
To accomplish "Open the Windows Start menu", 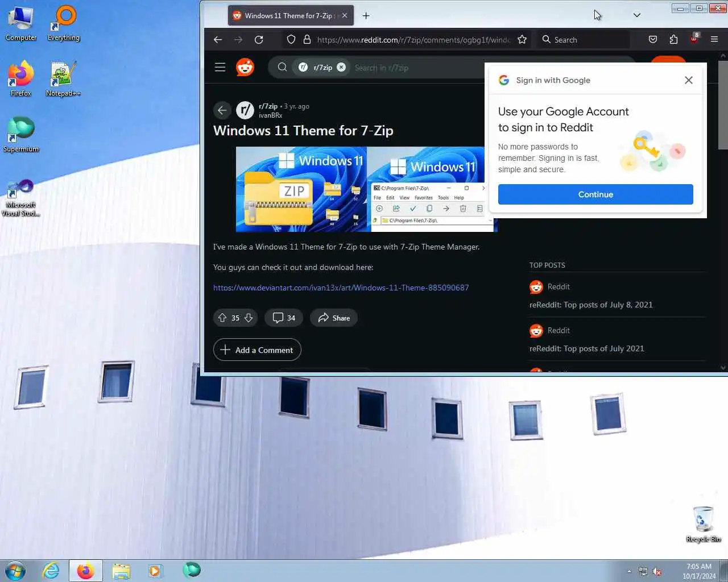I will pos(15,571).
